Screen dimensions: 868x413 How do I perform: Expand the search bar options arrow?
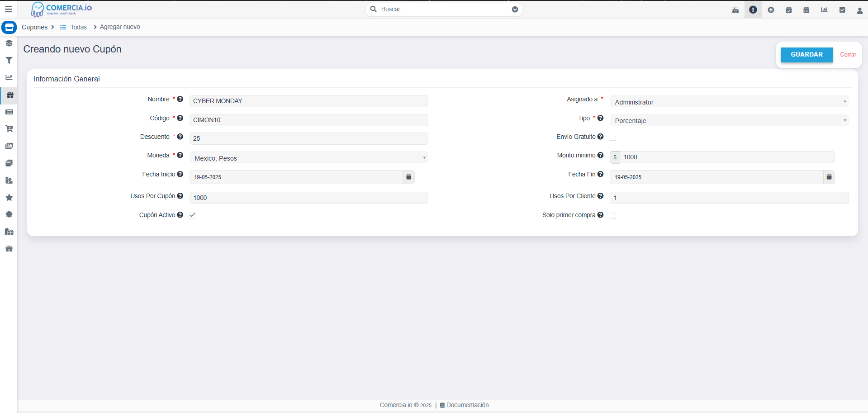click(x=515, y=9)
